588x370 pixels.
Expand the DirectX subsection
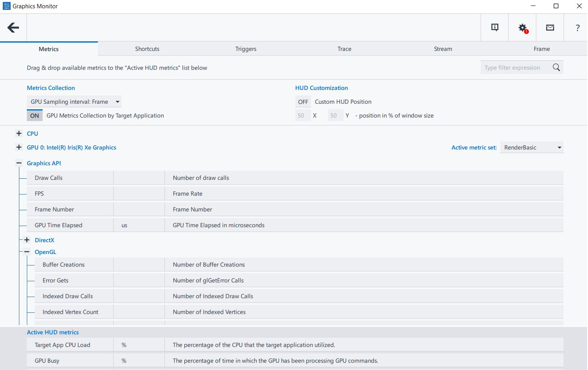(x=27, y=240)
